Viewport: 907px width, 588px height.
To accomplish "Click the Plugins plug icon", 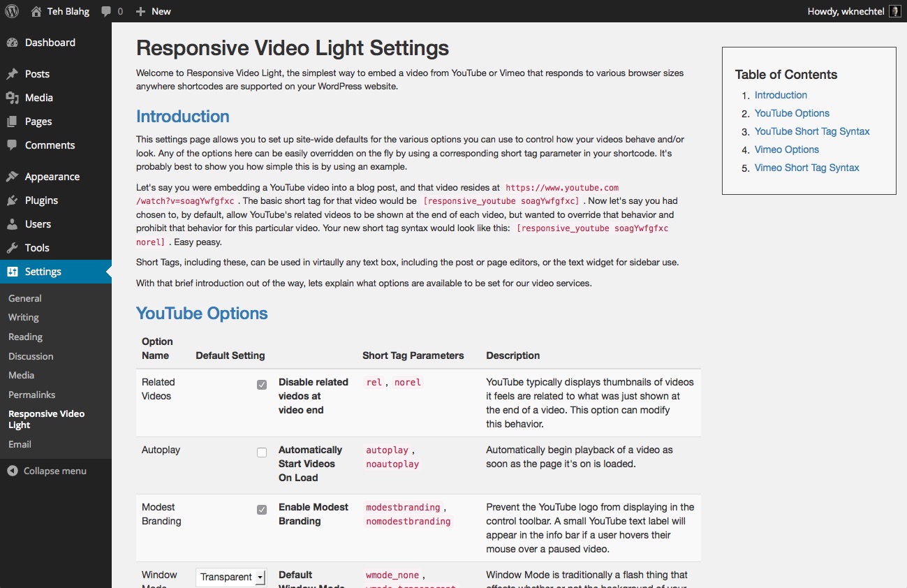I will 12,200.
